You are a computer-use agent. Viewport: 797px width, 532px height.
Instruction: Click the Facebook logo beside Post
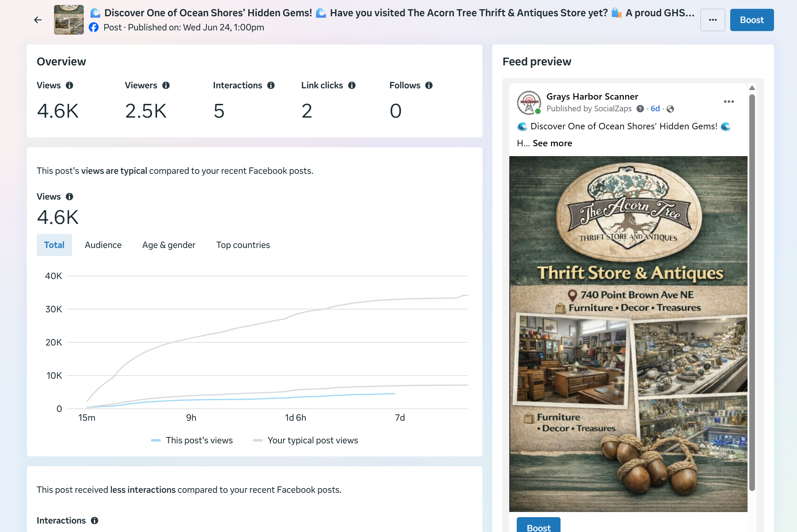tap(94, 28)
